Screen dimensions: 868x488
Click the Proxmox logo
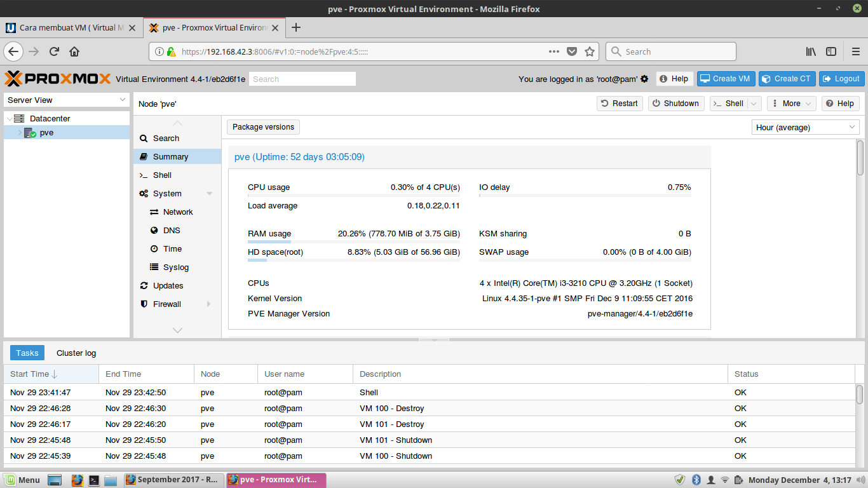pyautogui.click(x=58, y=79)
